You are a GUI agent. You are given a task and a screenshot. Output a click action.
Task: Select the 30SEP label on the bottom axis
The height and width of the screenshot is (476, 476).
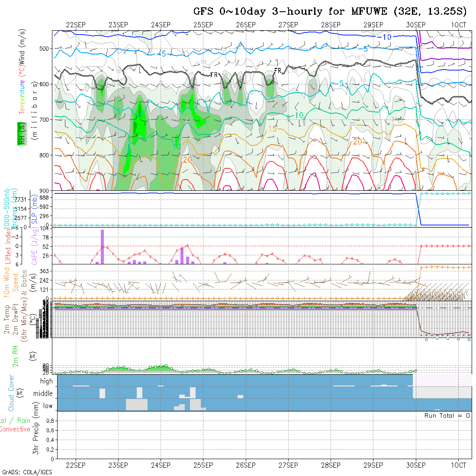[x=416, y=465]
